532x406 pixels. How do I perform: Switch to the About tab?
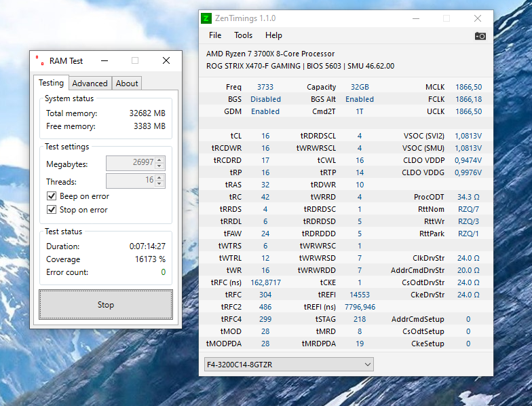pos(127,84)
